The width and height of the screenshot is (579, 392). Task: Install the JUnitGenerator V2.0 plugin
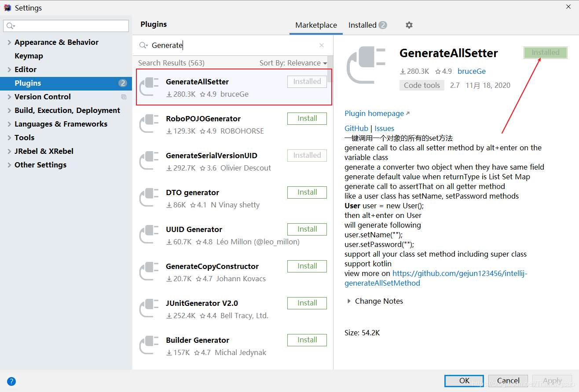coord(307,303)
